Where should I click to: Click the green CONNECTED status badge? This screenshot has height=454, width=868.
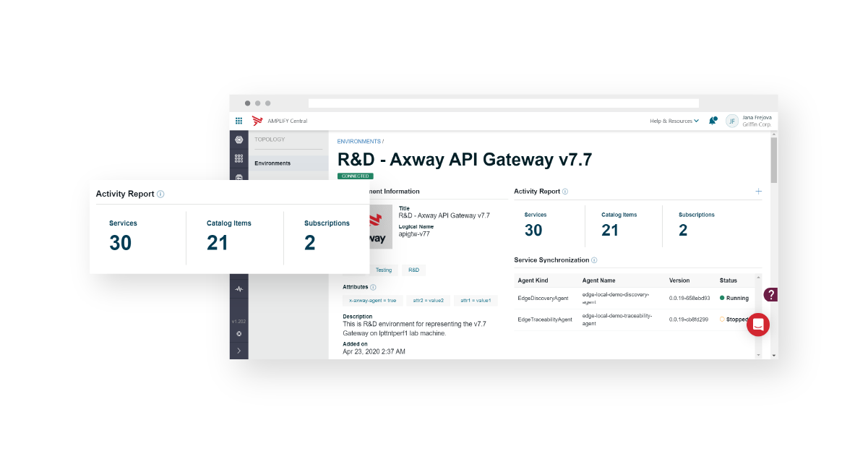coord(356,176)
